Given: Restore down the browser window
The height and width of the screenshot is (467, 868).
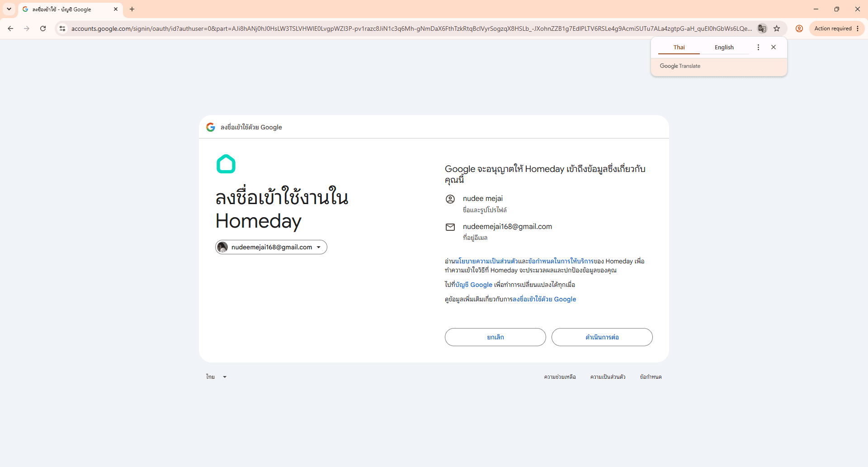Looking at the screenshot, I should point(837,9).
